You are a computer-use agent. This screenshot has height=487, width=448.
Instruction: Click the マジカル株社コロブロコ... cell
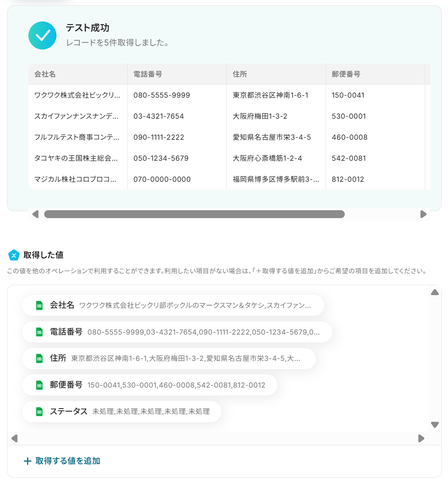[78, 179]
